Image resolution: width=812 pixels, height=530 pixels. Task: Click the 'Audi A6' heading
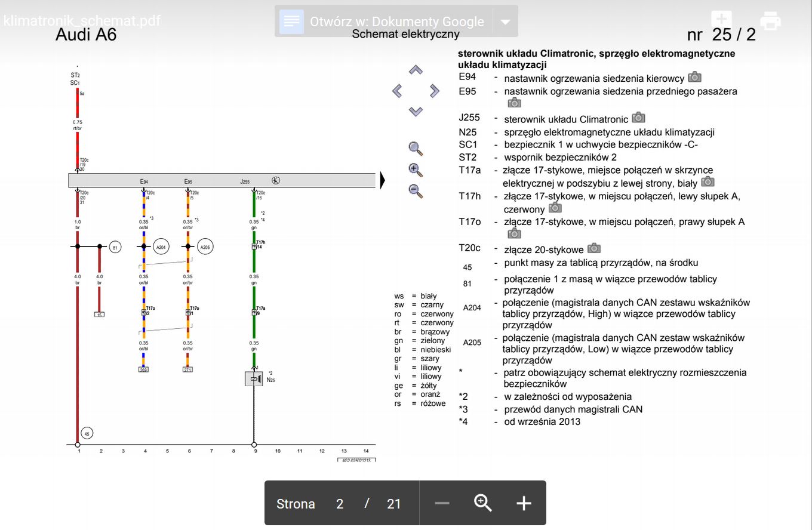point(86,35)
